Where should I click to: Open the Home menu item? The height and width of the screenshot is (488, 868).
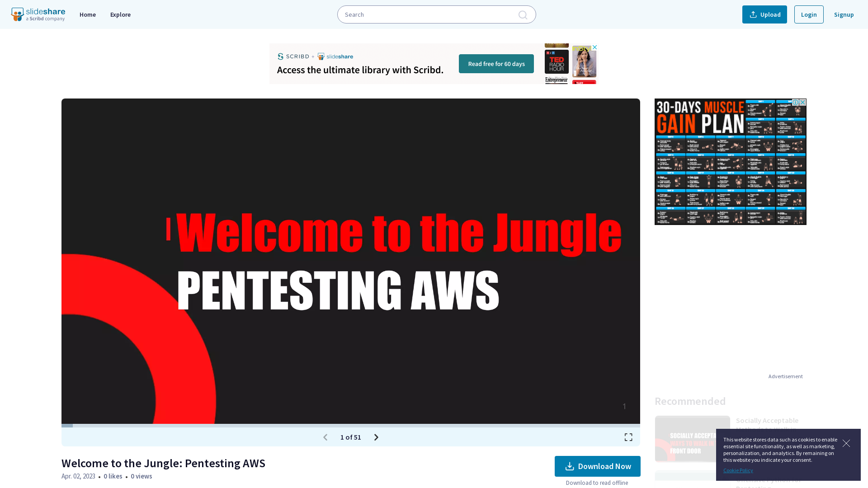(x=88, y=14)
